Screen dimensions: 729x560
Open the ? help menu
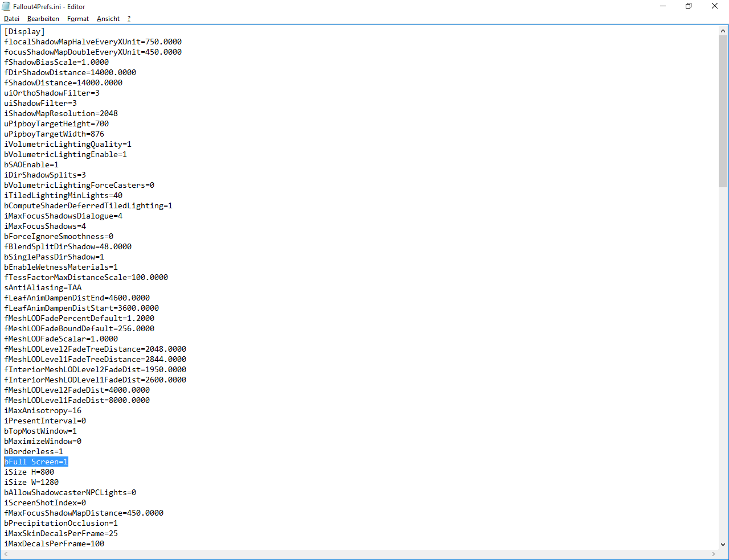[129, 19]
